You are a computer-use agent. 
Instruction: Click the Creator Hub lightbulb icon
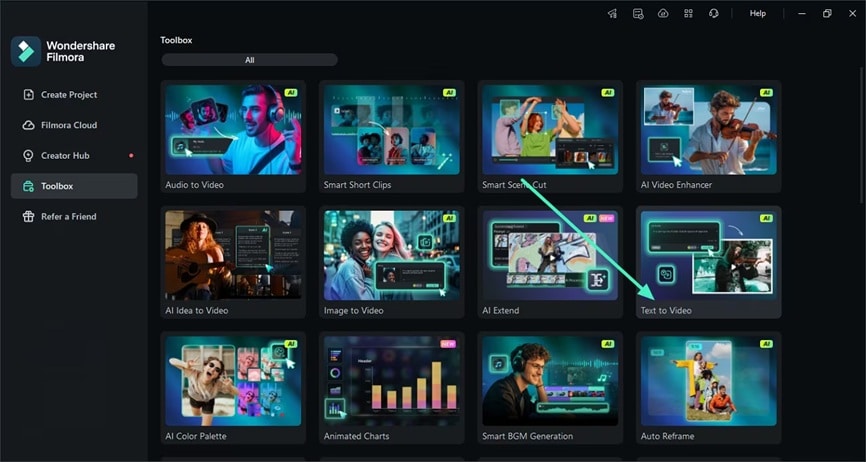click(28, 156)
